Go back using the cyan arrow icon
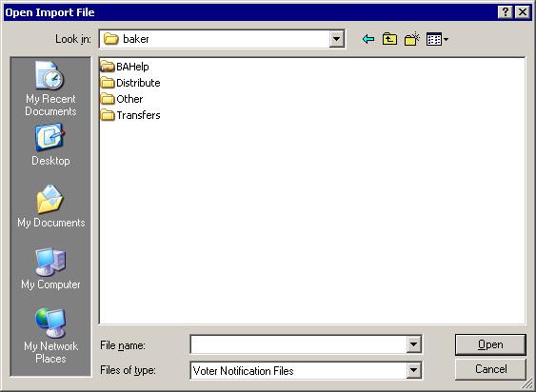The image size is (536, 392). click(368, 39)
